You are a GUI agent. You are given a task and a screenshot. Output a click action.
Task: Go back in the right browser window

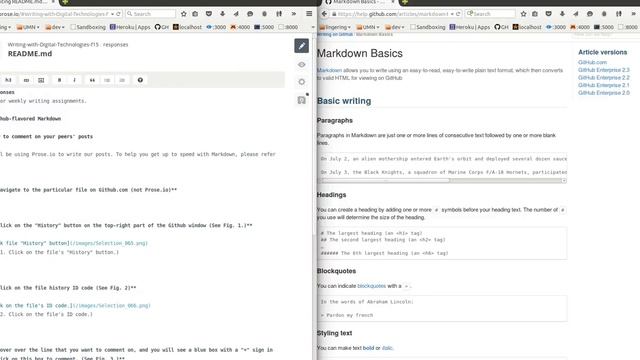point(324,14)
